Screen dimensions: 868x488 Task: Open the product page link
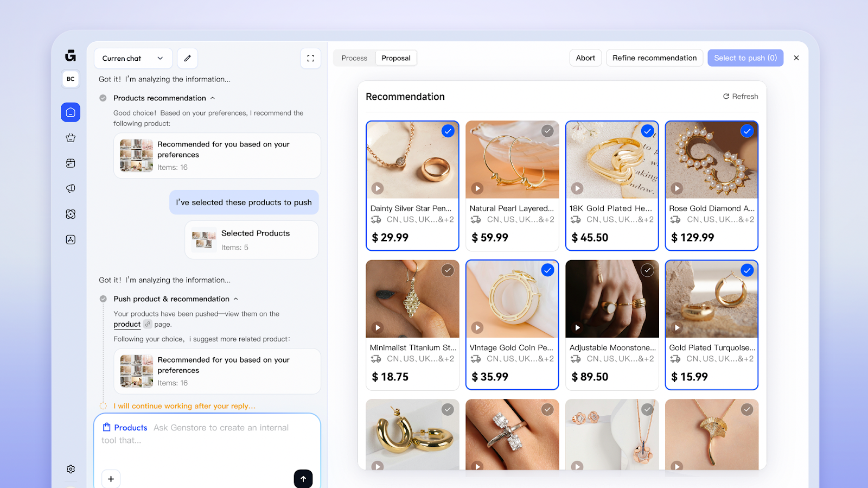[x=127, y=324]
